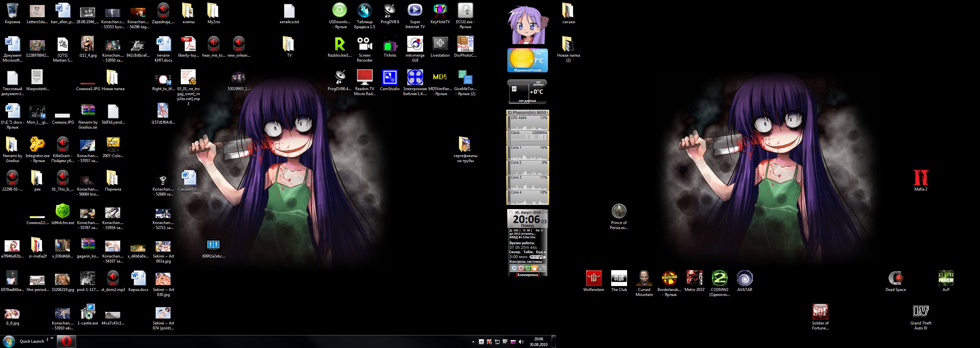Open the Borderlands shortcut
Screen dimensions: 980x348
pyautogui.click(x=669, y=283)
